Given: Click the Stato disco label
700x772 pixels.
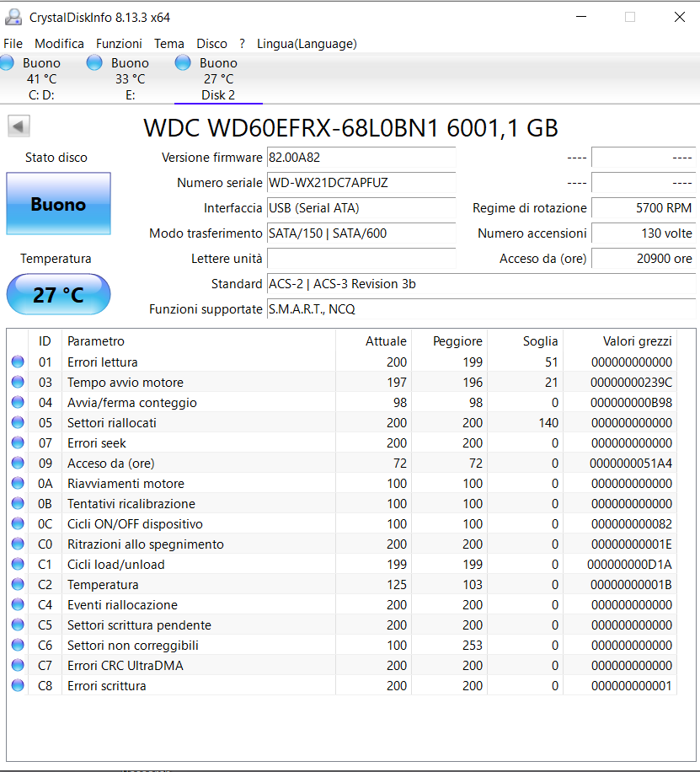Looking at the screenshot, I should (x=56, y=158).
